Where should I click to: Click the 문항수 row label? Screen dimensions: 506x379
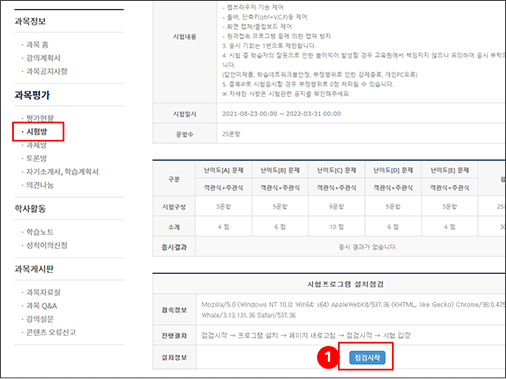(x=184, y=134)
